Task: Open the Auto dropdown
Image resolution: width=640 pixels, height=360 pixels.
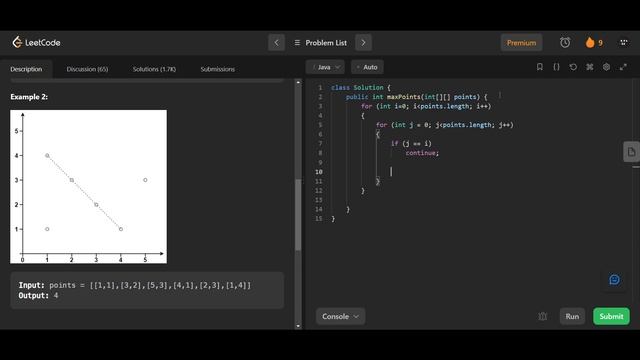Action: pyautogui.click(x=367, y=67)
